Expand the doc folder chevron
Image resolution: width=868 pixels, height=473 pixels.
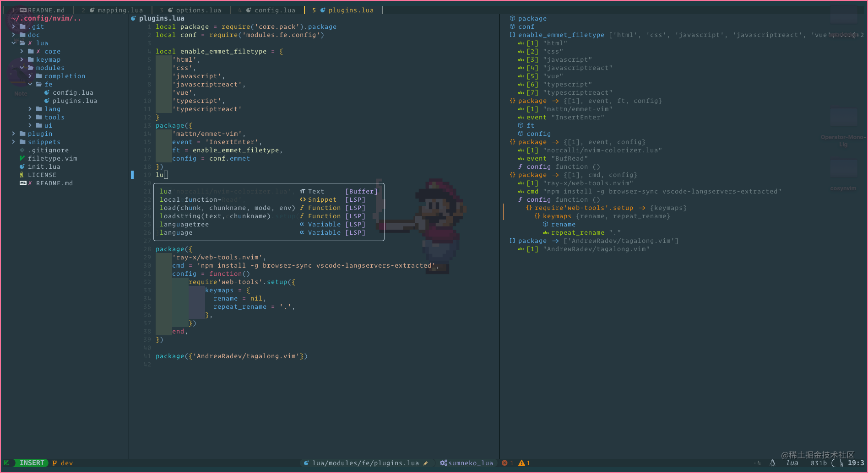click(13, 35)
